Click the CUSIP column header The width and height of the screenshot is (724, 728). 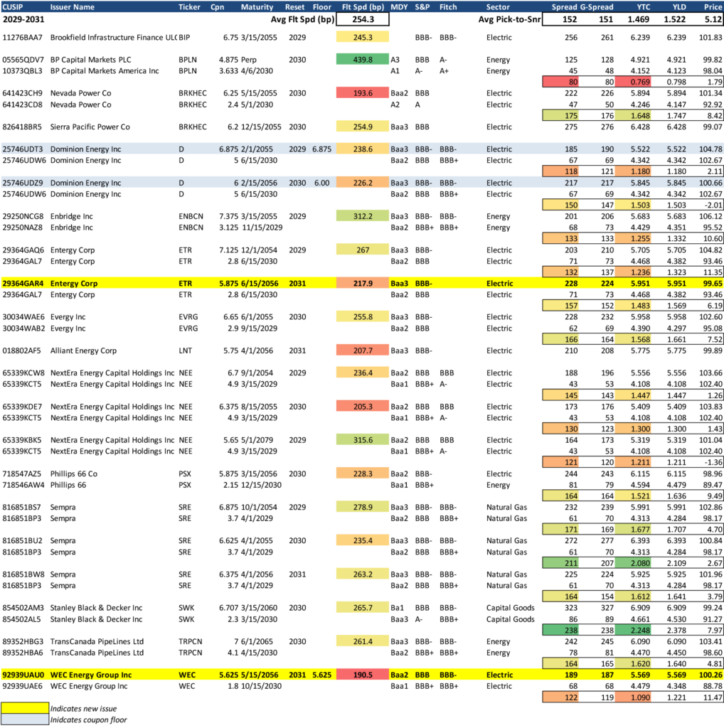pyautogui.click(x=13, y=6)
